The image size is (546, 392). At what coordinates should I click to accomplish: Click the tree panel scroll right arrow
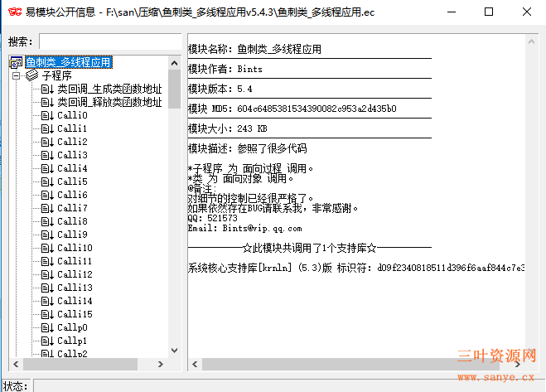click(161, 364)
